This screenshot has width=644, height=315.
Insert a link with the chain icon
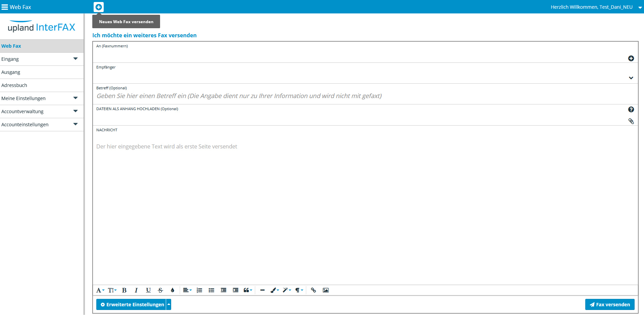point(313,290)
